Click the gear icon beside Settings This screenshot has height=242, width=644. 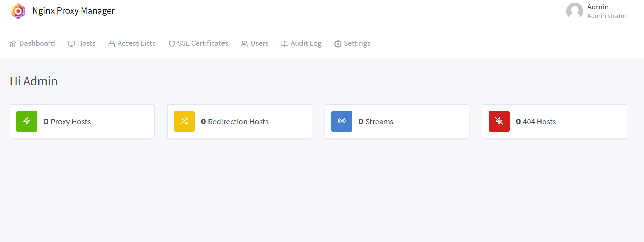click(x=338, y=44)
